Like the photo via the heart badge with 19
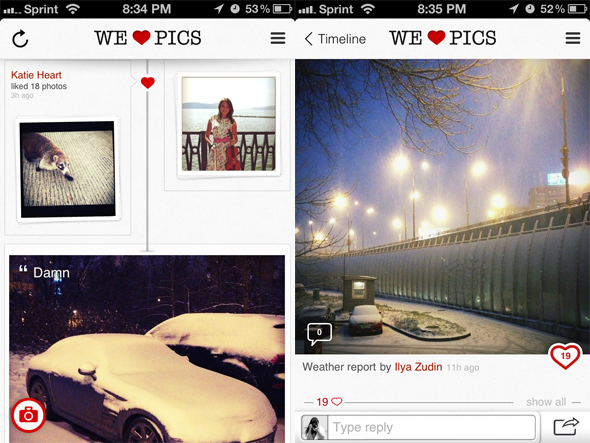Viewport: 590px width, 443px height. click(x=565, y=356)
